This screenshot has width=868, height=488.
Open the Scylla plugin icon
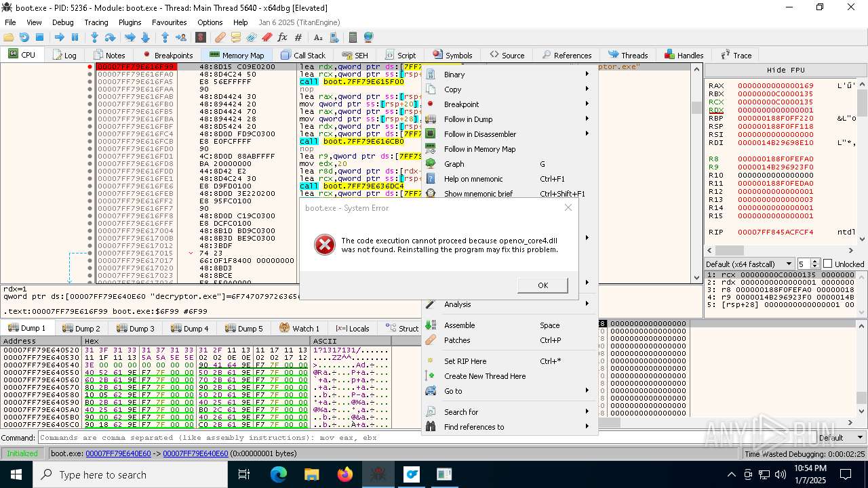point(201,37)
